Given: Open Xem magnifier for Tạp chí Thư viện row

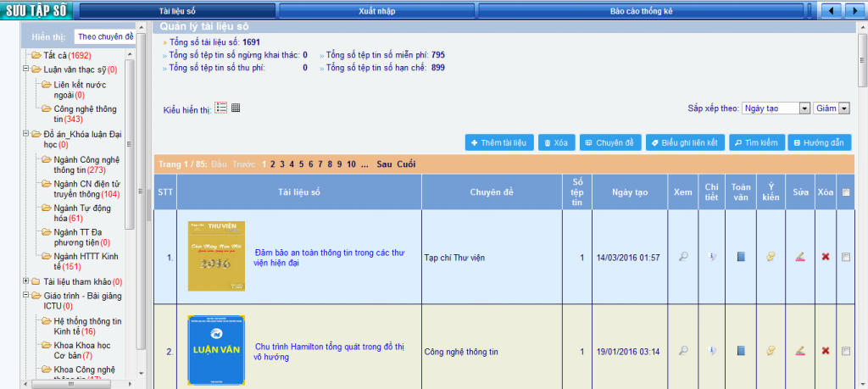Looking at the screenshot, I should pyautogui.click(x=684, y=257).
